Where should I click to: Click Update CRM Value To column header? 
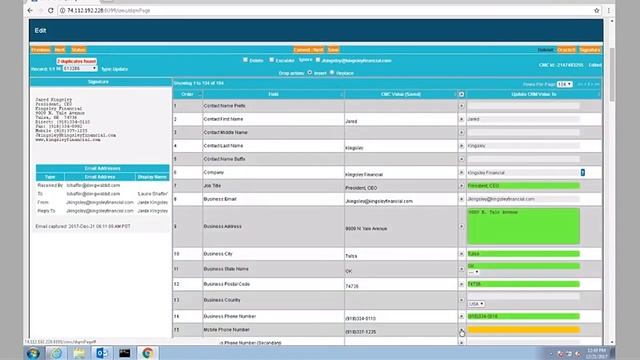tap(534, 94)
